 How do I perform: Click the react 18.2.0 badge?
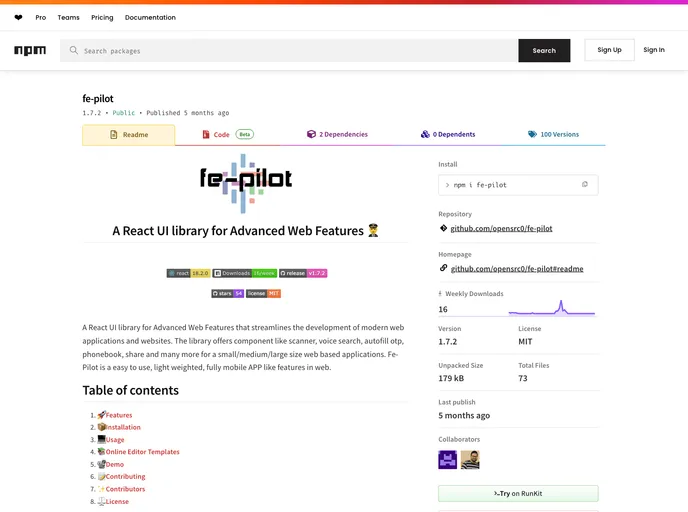[x=189, y=273]
